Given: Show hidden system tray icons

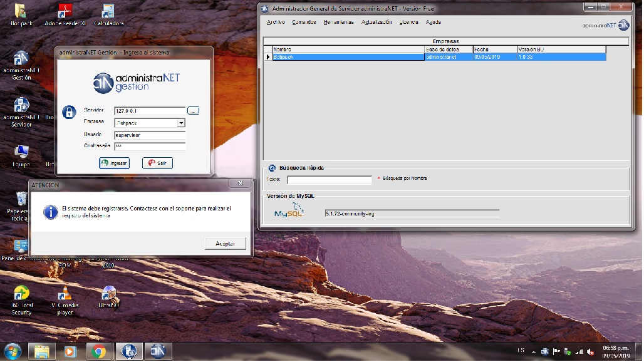Looking at the screenshot, I should pos(534,352).
